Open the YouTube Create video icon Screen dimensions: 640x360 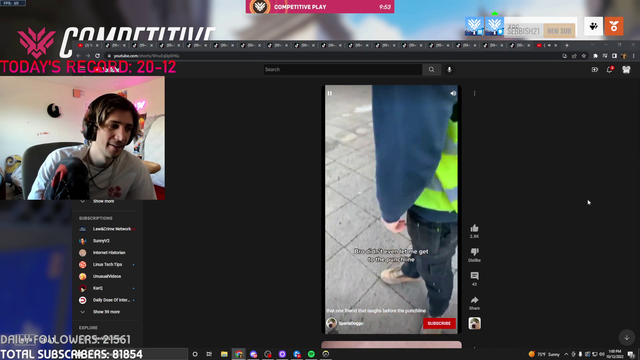595,70
